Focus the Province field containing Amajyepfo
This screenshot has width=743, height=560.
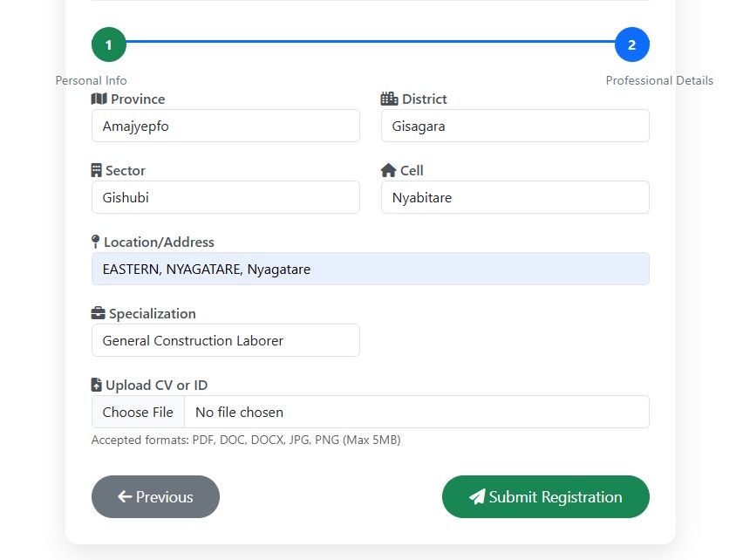pos(225,126)
